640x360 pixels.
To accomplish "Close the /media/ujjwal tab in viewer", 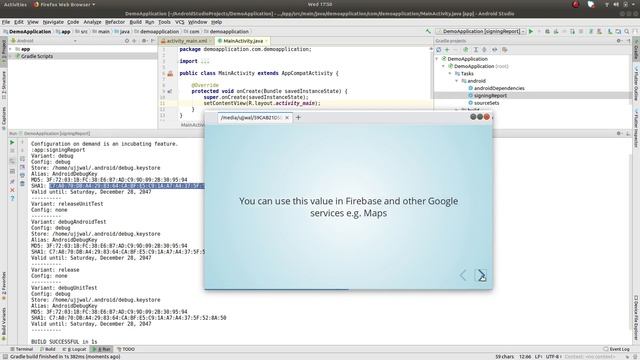I will pos(287,118).
